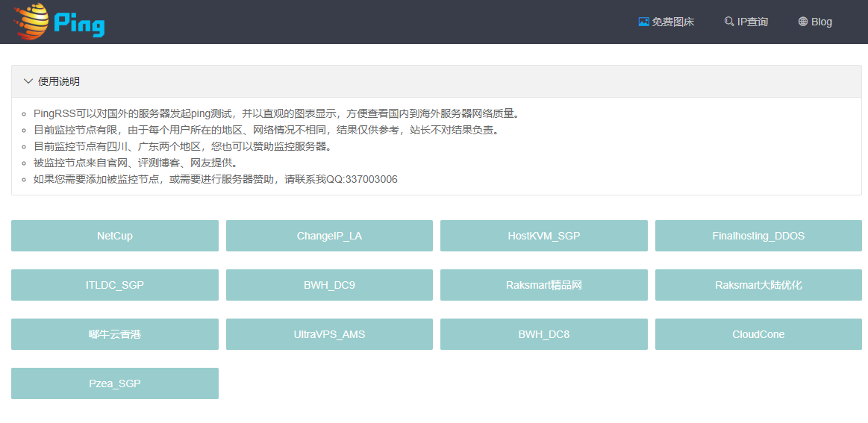Select the NetCup server button

click(x=115, y=236)
